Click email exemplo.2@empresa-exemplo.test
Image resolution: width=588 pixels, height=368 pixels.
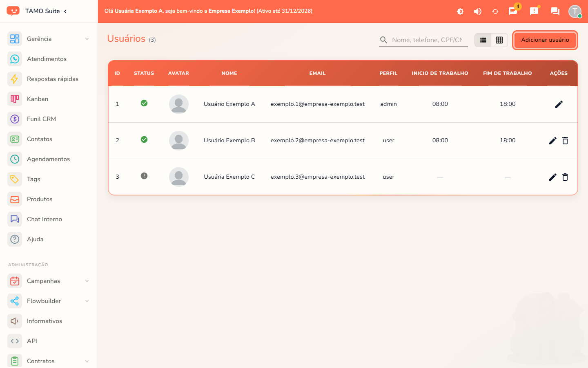(x=318, y=140)
